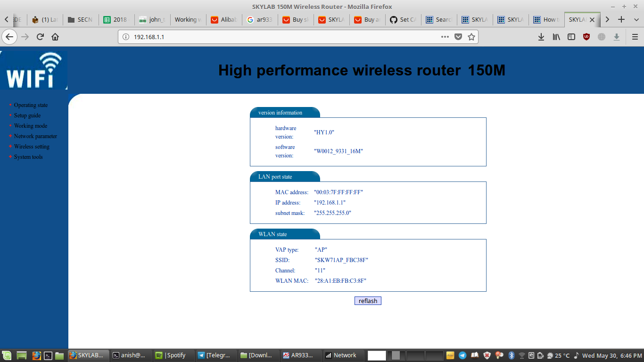Show site information for 192.168.1.1
The image size is (644, 362).
point(125,37)
